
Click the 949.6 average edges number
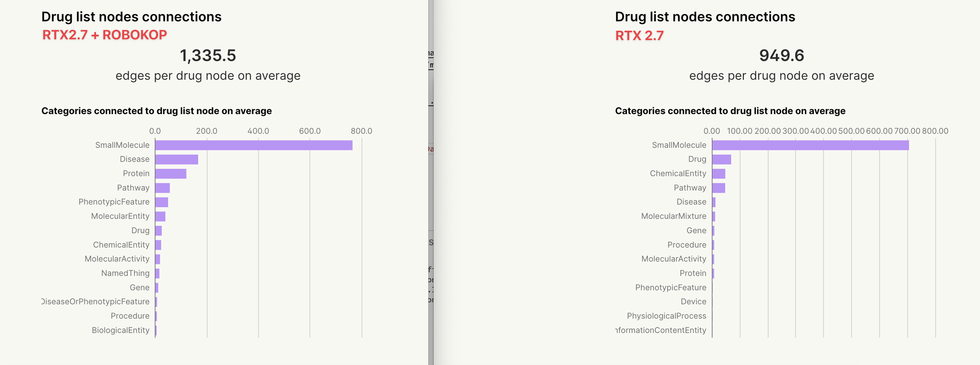coord(782,56)
